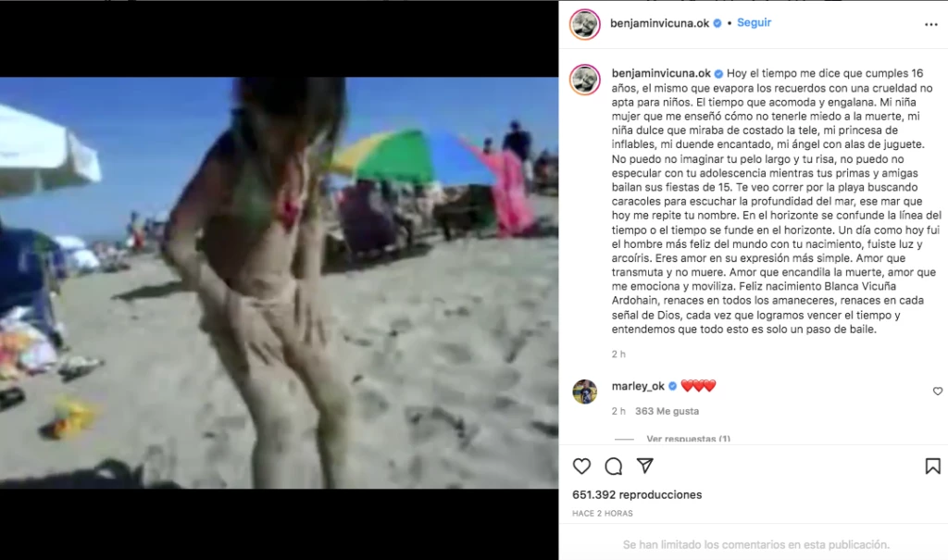The width and height of the screenshot is (948, 560).
Task: Click the benjaminvicuna.ok avatar beside the caption
Action: [585, 80]
